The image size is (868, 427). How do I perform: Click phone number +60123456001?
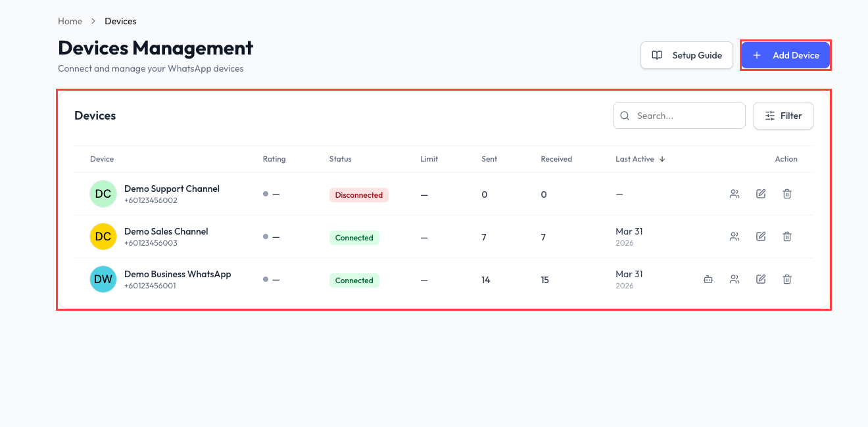click(x=150, y=286)
